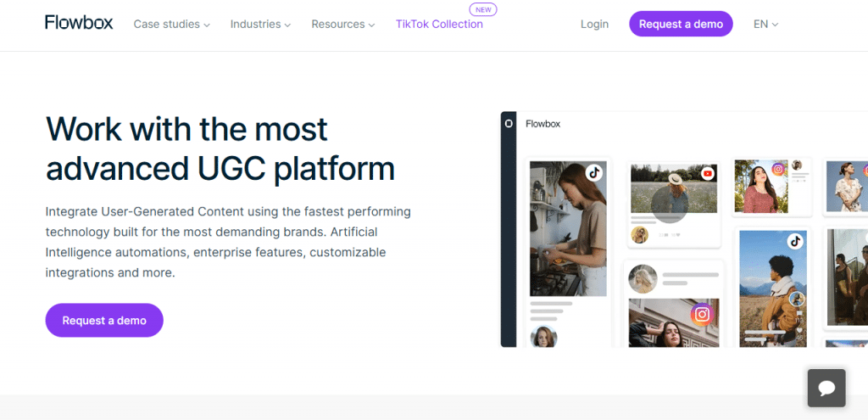Click the sidebar icon beside Flowbox title
This screenshot has height=420, width=868.
(509, 124)
